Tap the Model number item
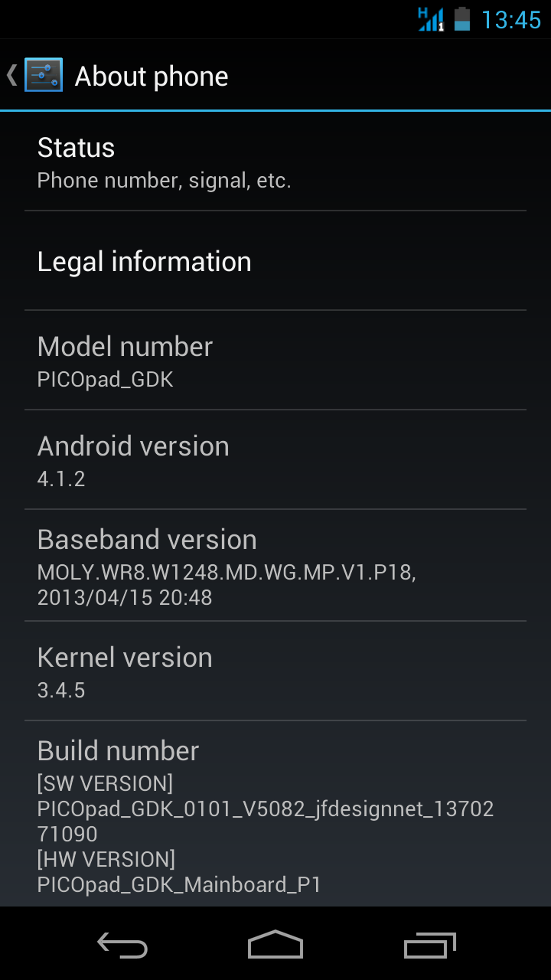This screenshot has height=980, width=551. tap(275, 361)
